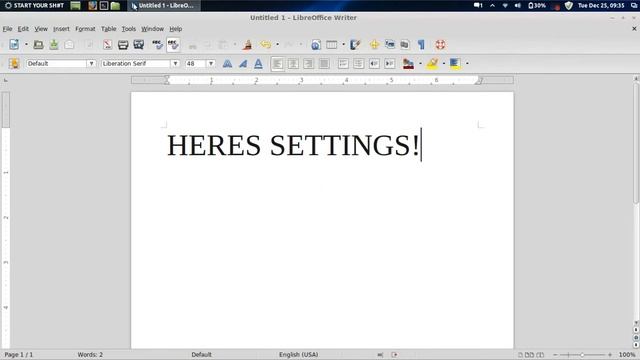Screen dimensions: 640x360
Task: Click the paragraph style Default field
Action: [56, 64]
